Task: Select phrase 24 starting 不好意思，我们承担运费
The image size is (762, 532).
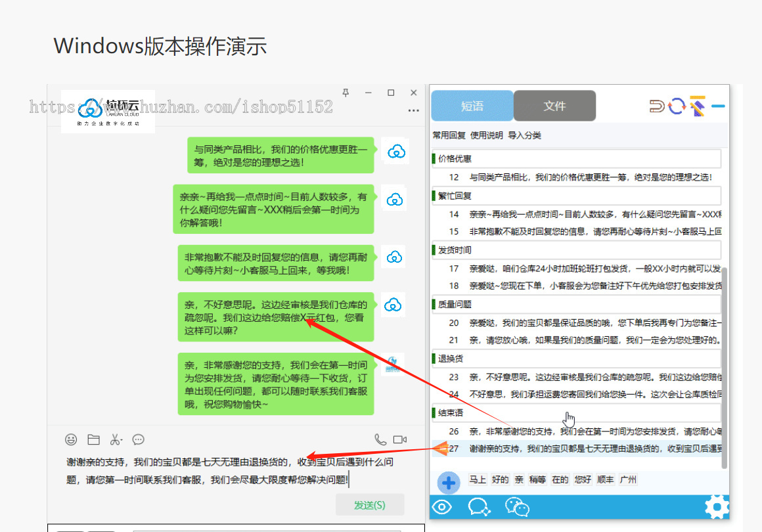Action: coord(577,395)
